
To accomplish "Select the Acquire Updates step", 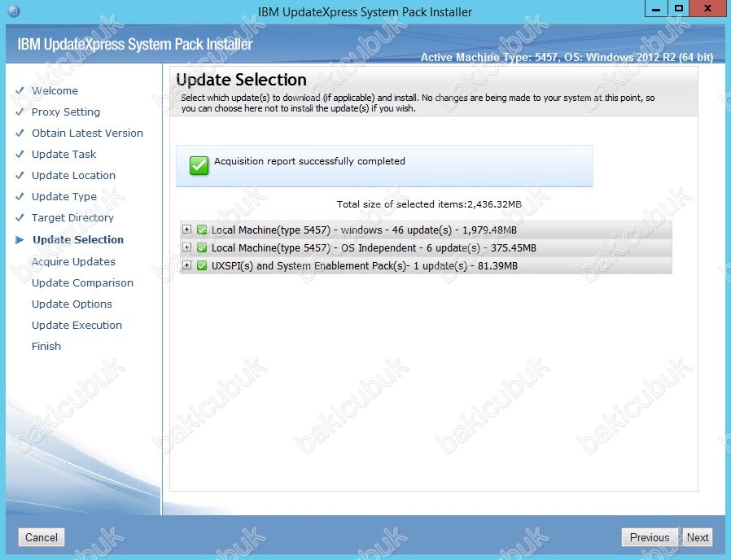I will coord(73,261).
